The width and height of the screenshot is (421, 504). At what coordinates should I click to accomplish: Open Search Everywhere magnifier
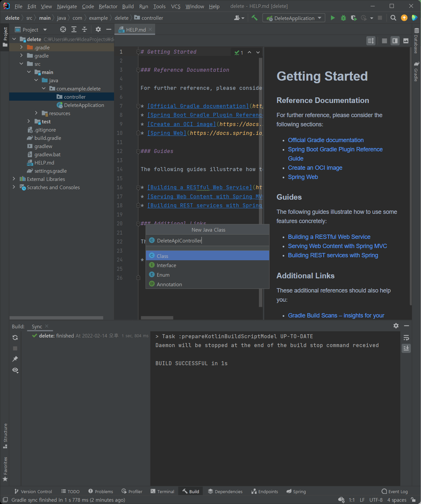click(393, 18)
